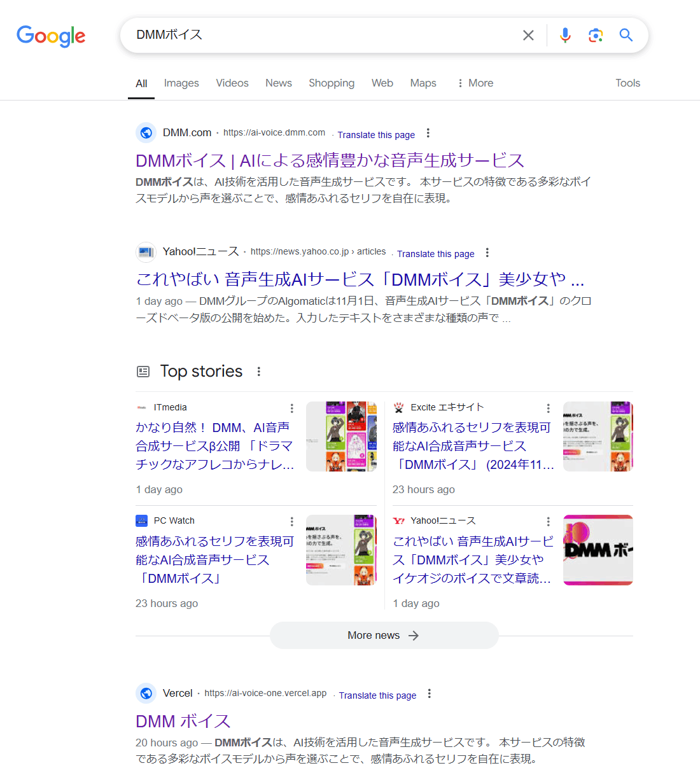Screen dimensions: 700x782
Task: Click the blue magnifying glass search icon
Action: coord(626,35)
